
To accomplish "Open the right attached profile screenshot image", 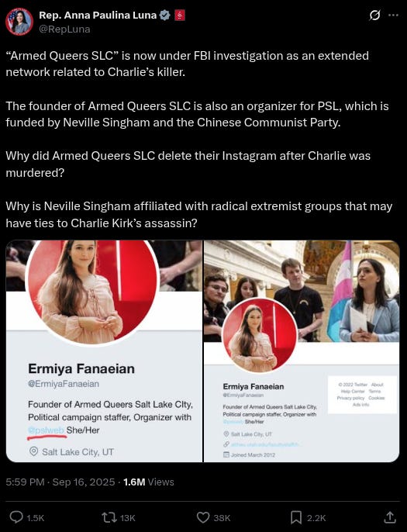I will click(302, 351).
